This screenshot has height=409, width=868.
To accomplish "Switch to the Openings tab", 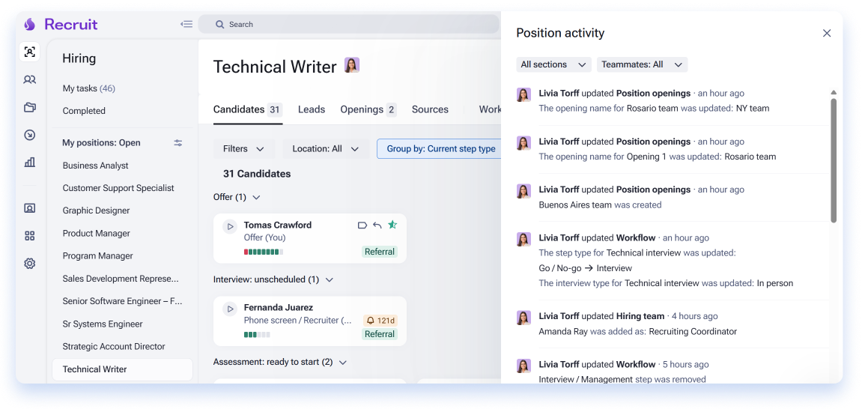I will [x=368, y=109].
